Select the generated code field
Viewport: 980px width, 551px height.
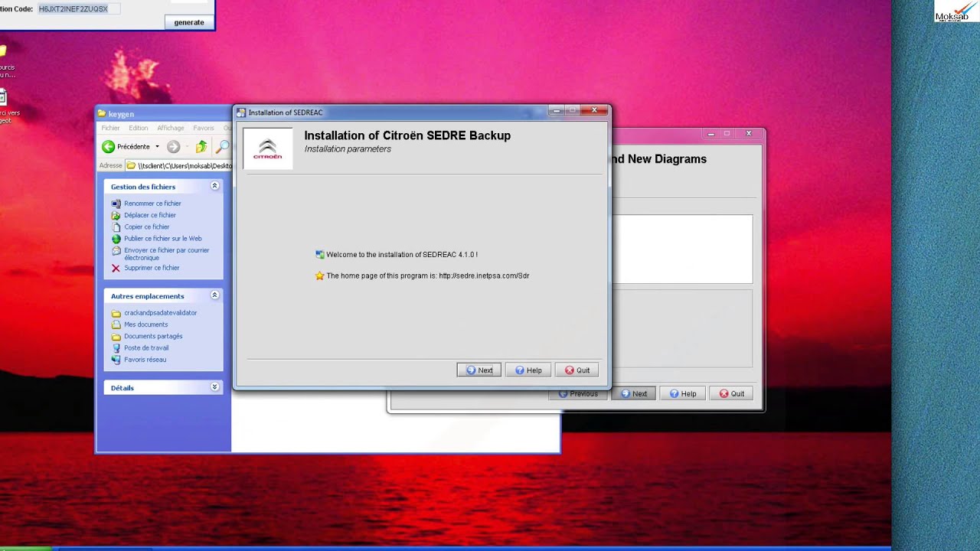click(79, 8)
